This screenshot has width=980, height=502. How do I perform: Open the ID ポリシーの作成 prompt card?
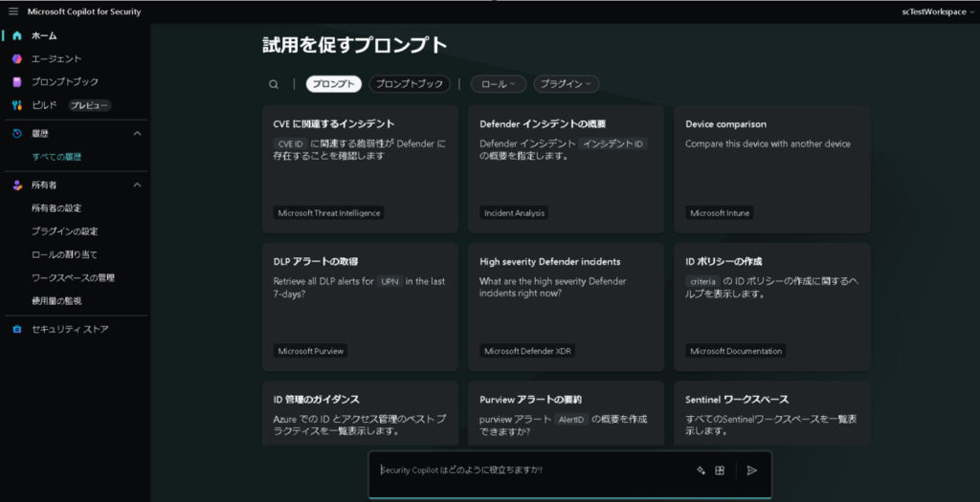[x=772, y=307]
